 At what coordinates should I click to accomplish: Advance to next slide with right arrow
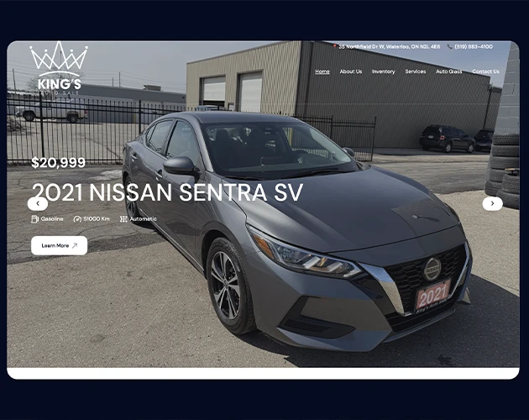(492, 203)
